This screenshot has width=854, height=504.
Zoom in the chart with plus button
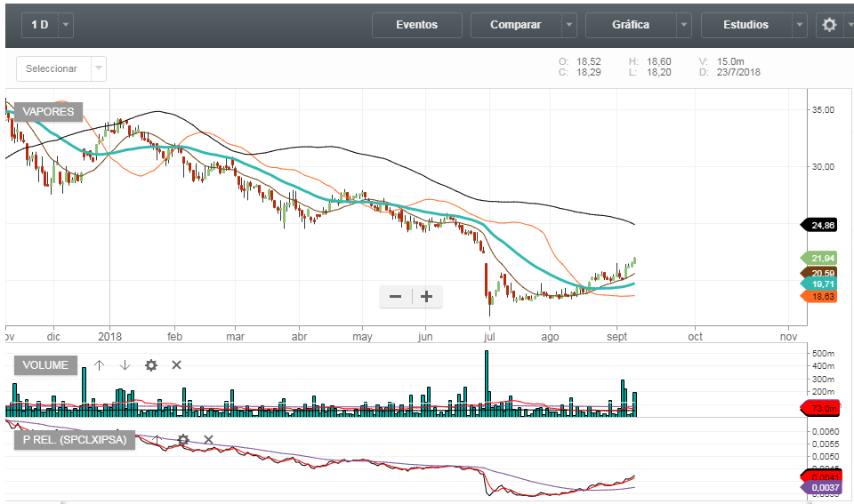(427, 297)
